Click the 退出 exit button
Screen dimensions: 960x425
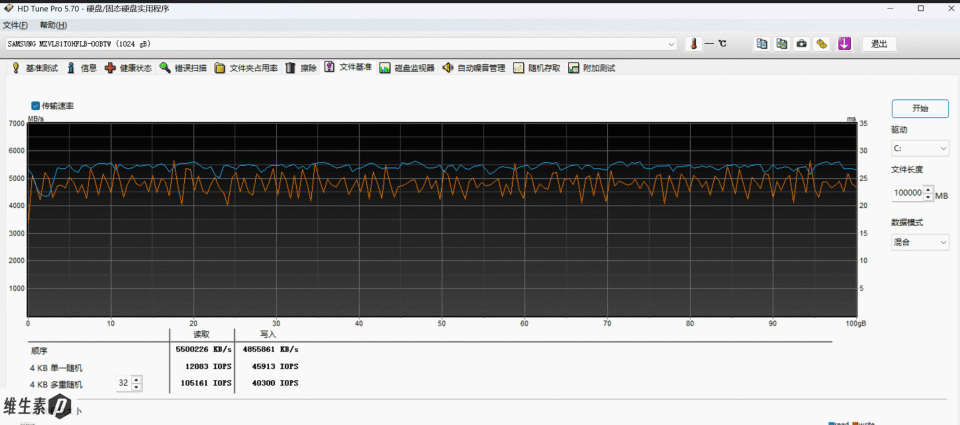click(878, 44)
